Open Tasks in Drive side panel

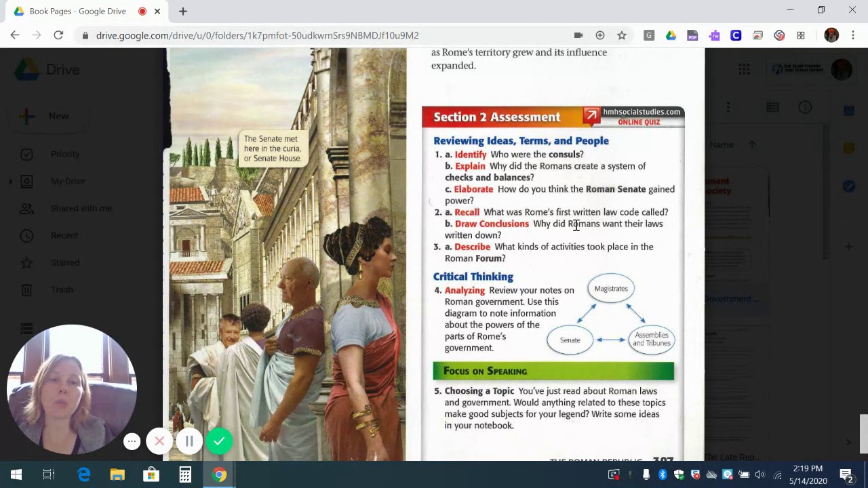pyautogui.click(x=849, y=186)
